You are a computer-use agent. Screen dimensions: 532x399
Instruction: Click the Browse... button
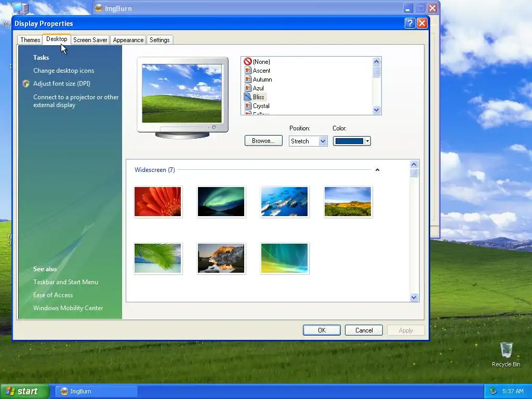263,141
